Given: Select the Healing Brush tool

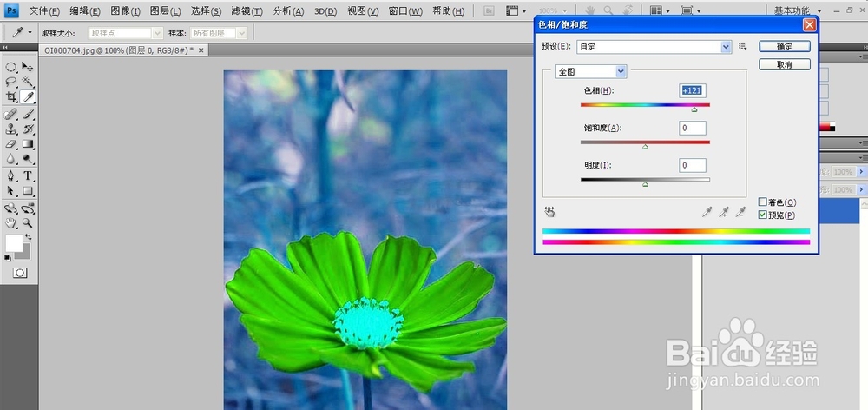Looking at the screenshot, I should coord(11,114).
